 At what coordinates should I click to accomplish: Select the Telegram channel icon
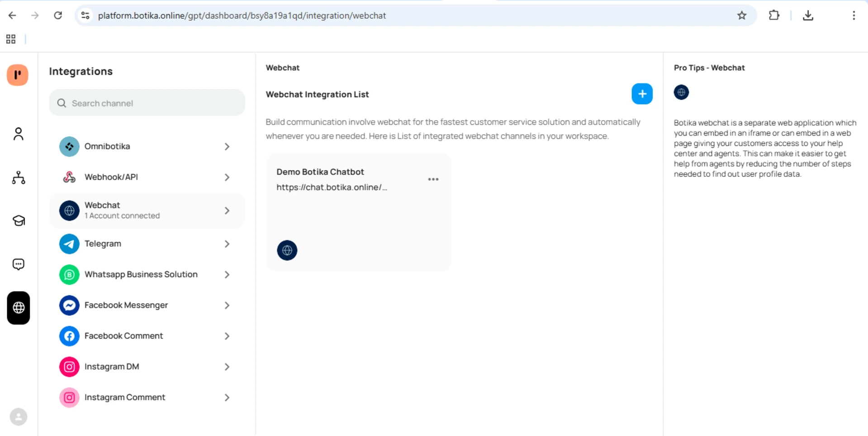point(69,244)
